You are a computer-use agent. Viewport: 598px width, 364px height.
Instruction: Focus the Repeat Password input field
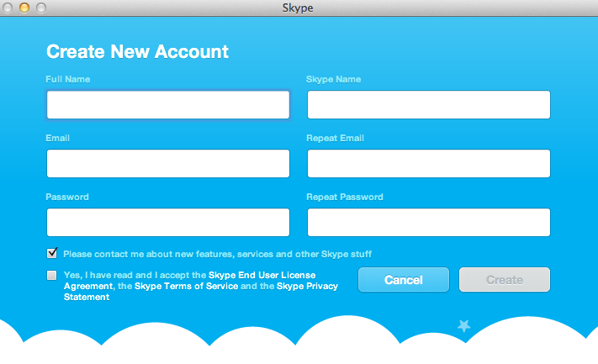coord(429,222)
